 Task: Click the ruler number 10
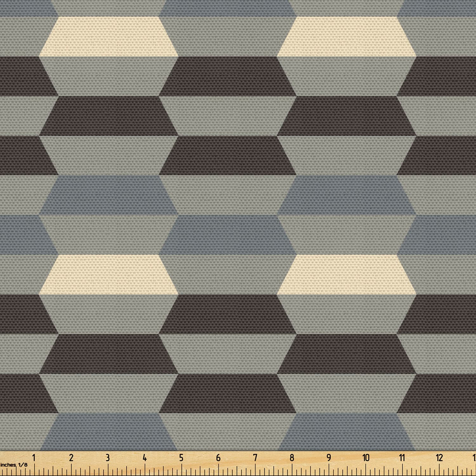pos(366,457)
